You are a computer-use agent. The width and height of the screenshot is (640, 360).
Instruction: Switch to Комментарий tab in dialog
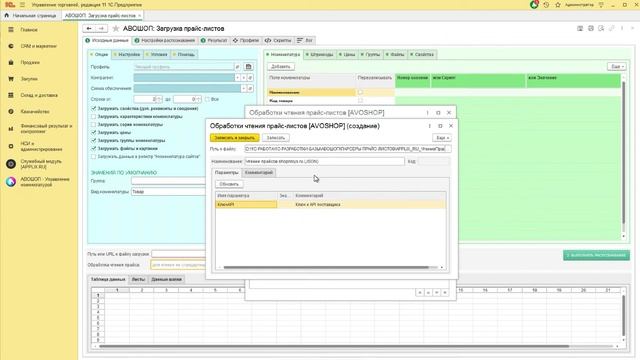pyautogui.click(x=259, y=173)
